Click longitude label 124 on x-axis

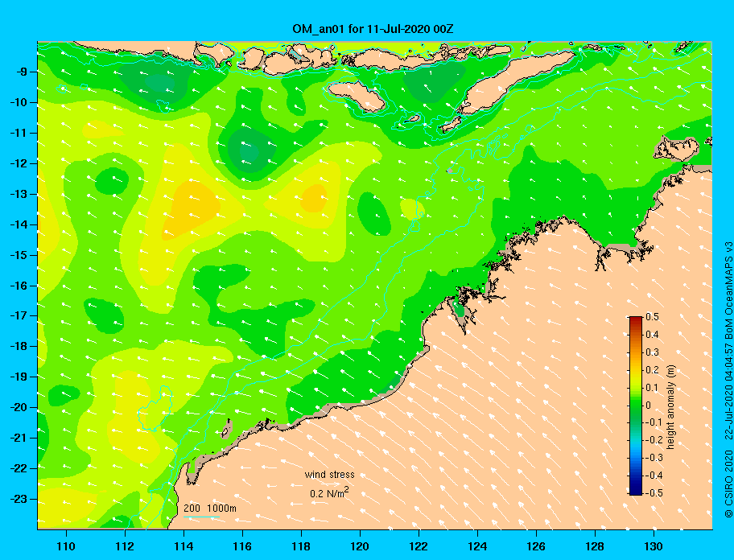coord(477,546)
